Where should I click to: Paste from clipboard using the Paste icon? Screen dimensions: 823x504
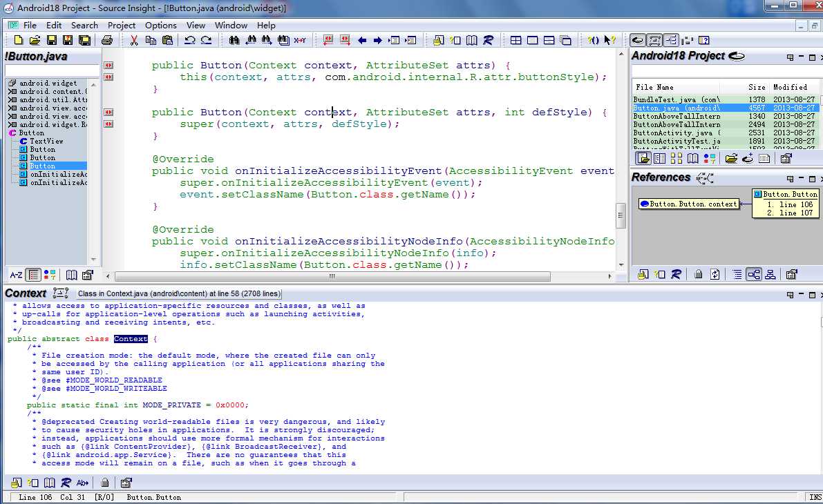pyautogui.click(x=167, y=40)
